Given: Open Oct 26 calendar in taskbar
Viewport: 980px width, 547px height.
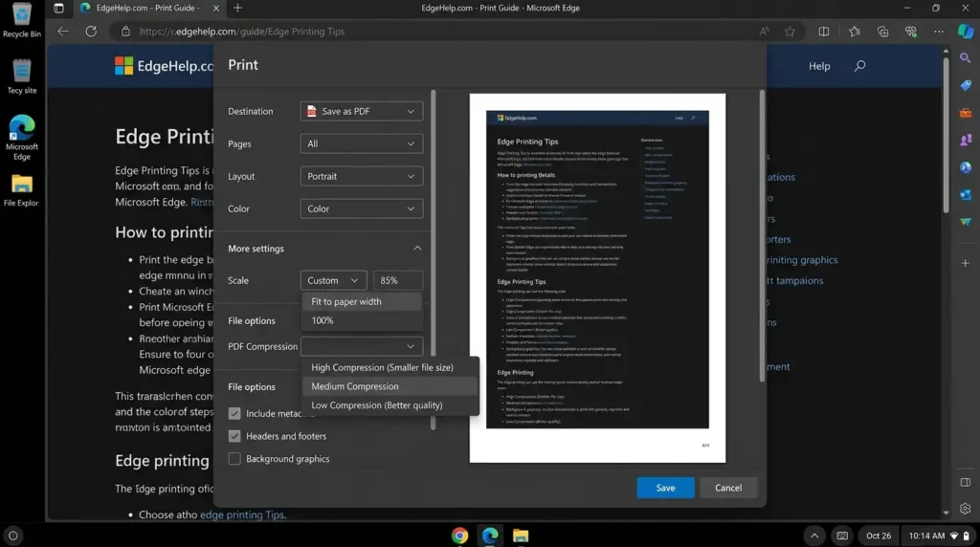Looking at the screenshot, I should tap(879, 536).
